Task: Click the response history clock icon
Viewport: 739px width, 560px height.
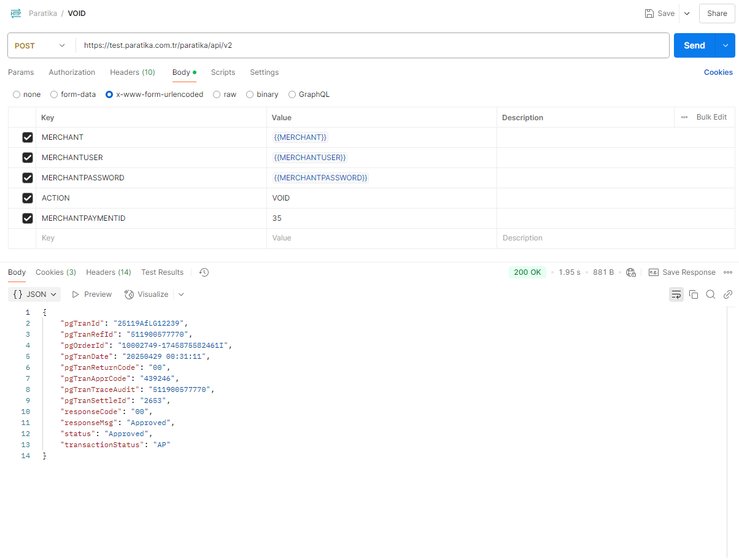Action: (204, 272)
